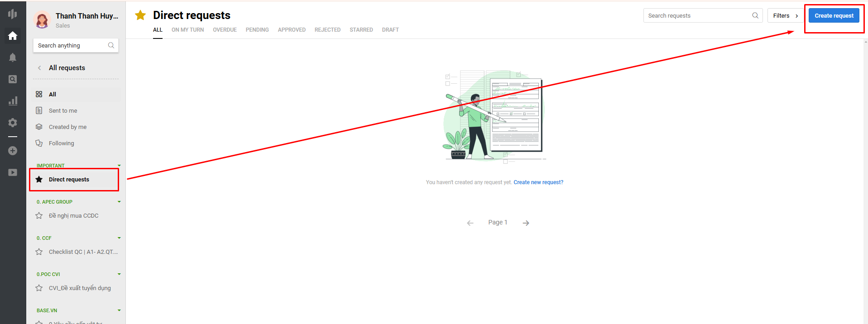Click filled star beside Direct requests
Image resolution: width=868 pixels, height=324 pixels.
tap(39, 179)
